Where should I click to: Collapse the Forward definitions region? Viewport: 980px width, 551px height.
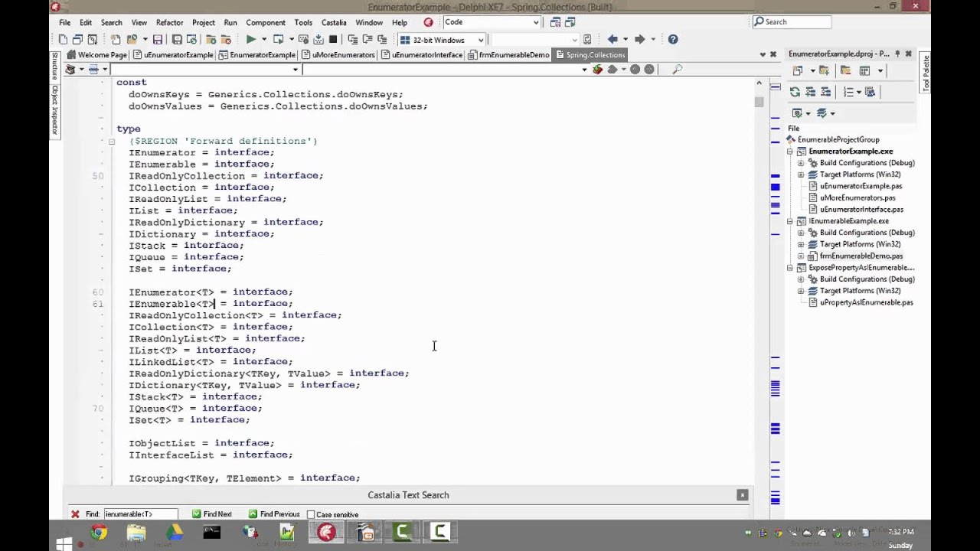tap(111, 141)
